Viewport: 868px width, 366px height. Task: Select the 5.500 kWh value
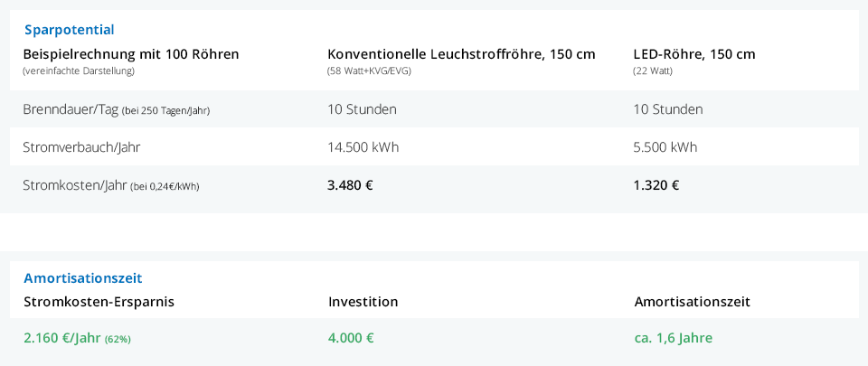[665, 147]
